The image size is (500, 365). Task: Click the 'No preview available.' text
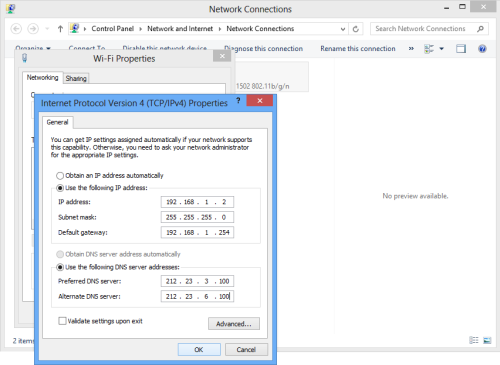tap(415, 196)
